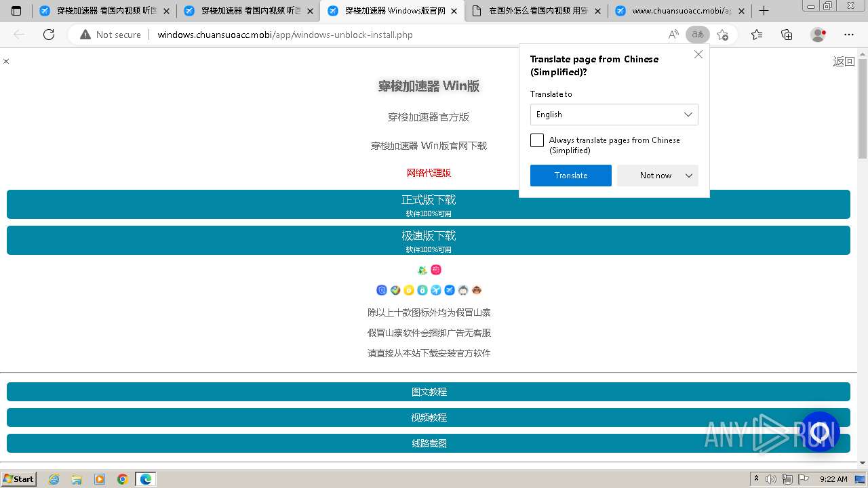Open the 线路截图 button
Viewport: 868px width, 488px height.
pos(429,443)
